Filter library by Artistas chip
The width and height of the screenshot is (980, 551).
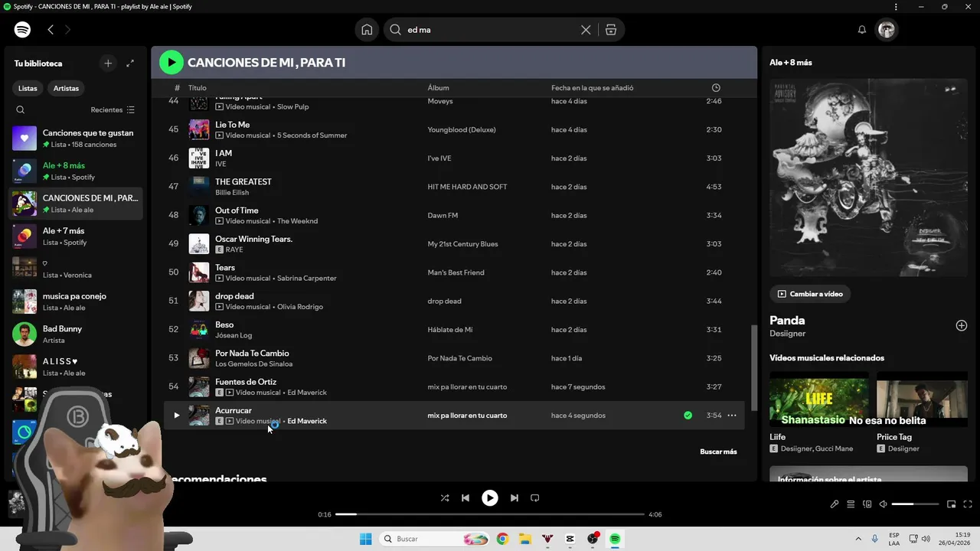[66, 88]
